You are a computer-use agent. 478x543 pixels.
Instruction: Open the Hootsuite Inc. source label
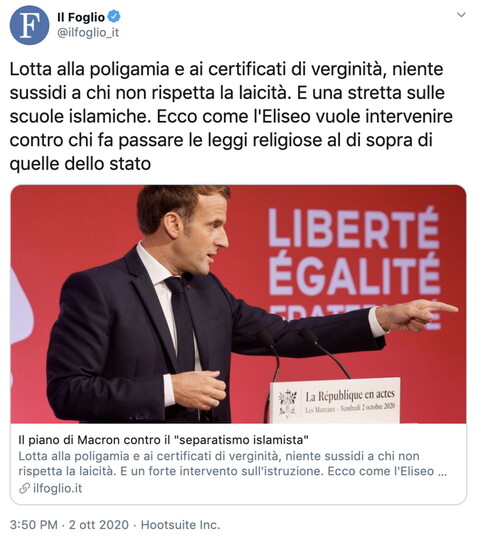180,525
